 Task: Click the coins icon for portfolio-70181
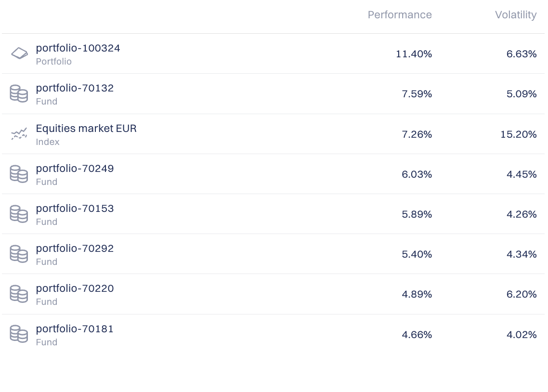(x=19, y=334)
